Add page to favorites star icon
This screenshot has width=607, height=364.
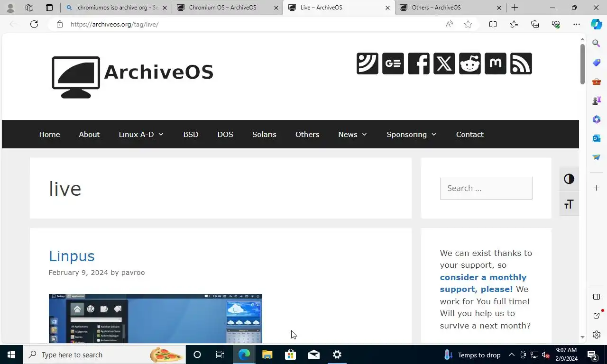point(468,24)
